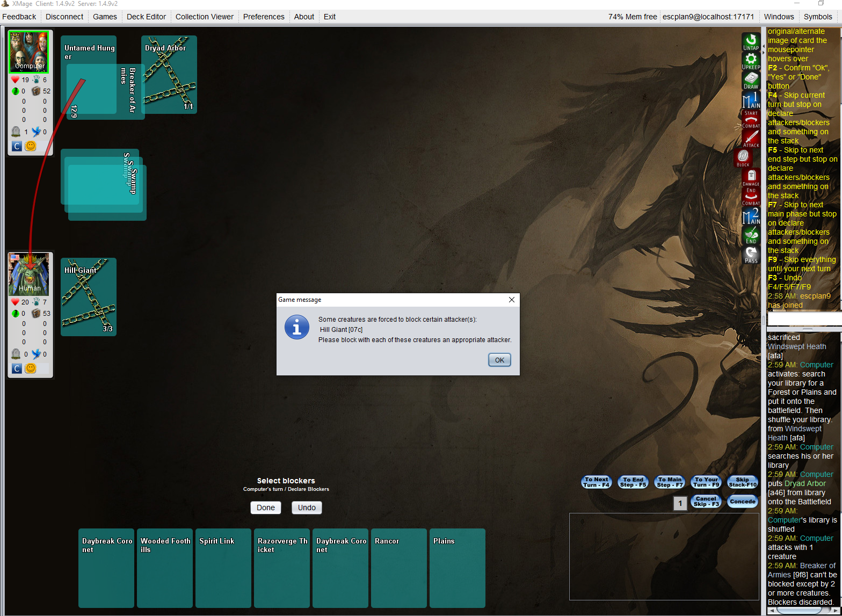Click the Computer player avatar

(x=30, y=52)
